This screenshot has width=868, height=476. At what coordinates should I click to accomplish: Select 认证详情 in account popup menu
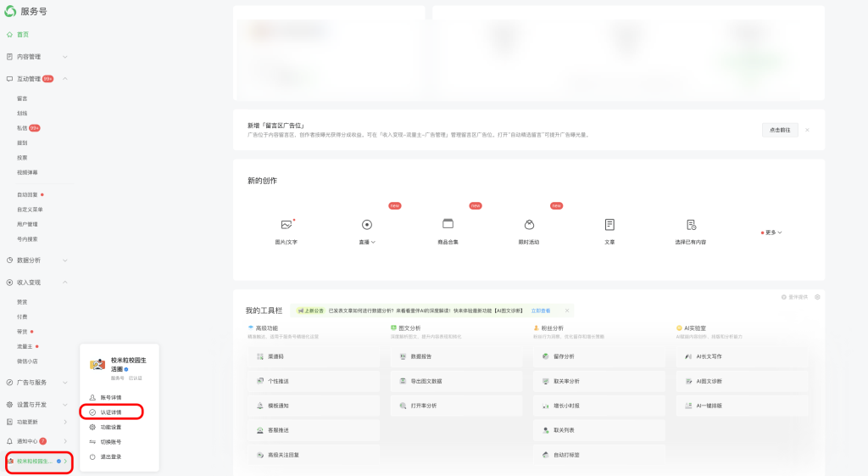point(111,412)
